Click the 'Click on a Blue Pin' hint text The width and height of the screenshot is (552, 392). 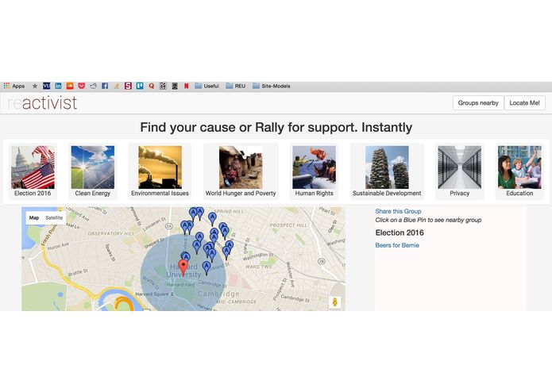[428, 220]
